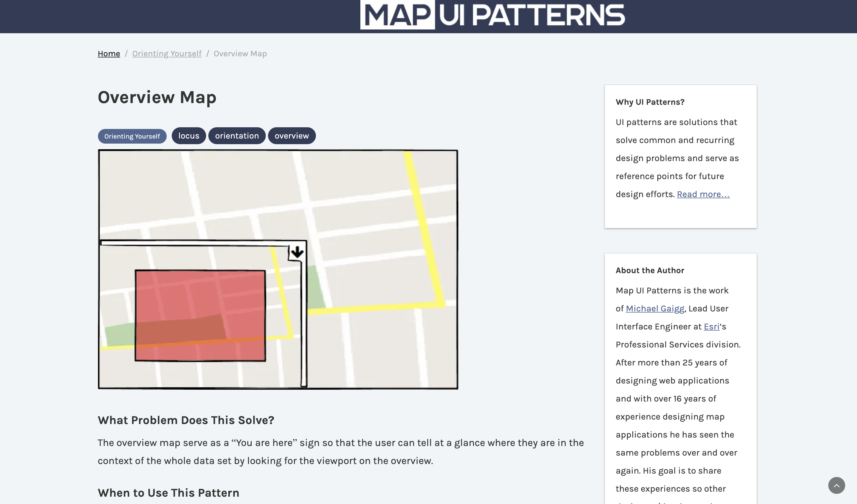This screenshot has width=857, height=504.
Task: Click the About the Author sidebar heading
Action: point(650,270)
